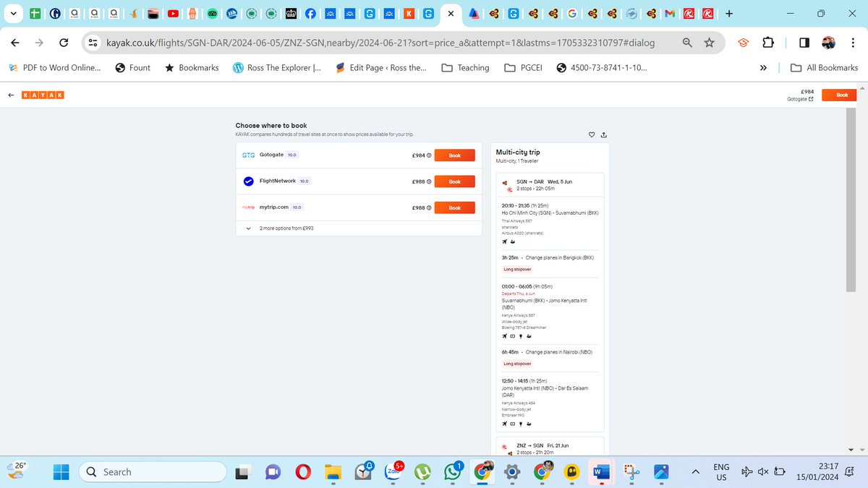Open Ross The Explorer bookmark
Viewport: 868px width, 488px height.
(x=276, y=68)
